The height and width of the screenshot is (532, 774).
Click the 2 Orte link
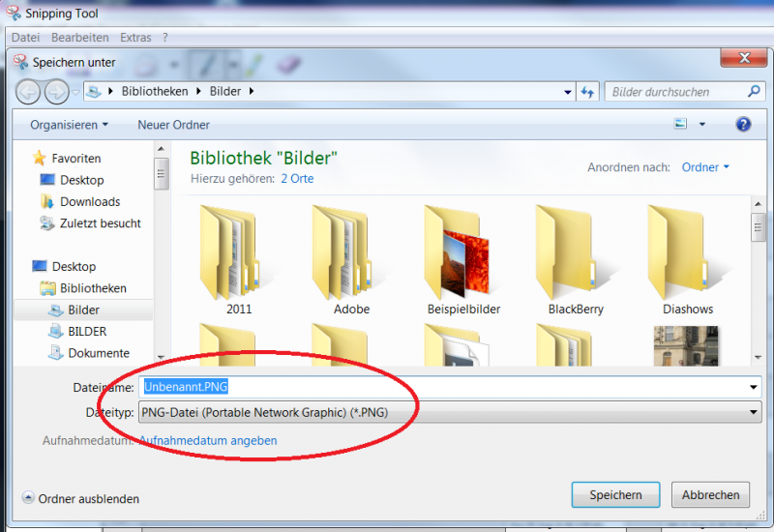(x=297, y=179)
